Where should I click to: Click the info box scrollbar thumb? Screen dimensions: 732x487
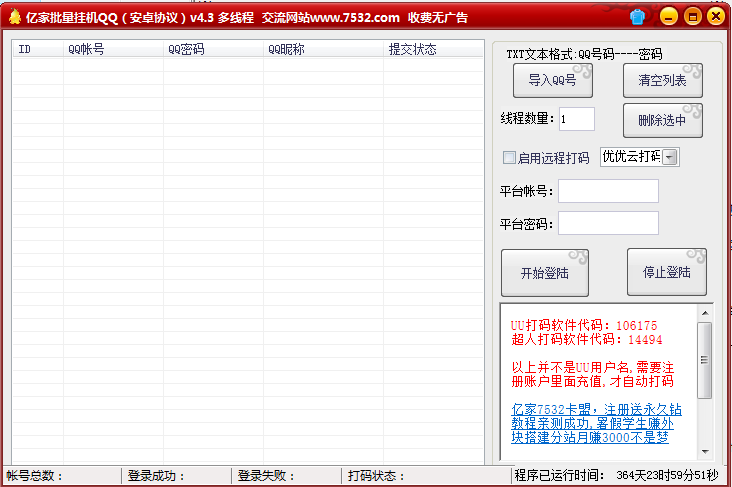point(705,360)
